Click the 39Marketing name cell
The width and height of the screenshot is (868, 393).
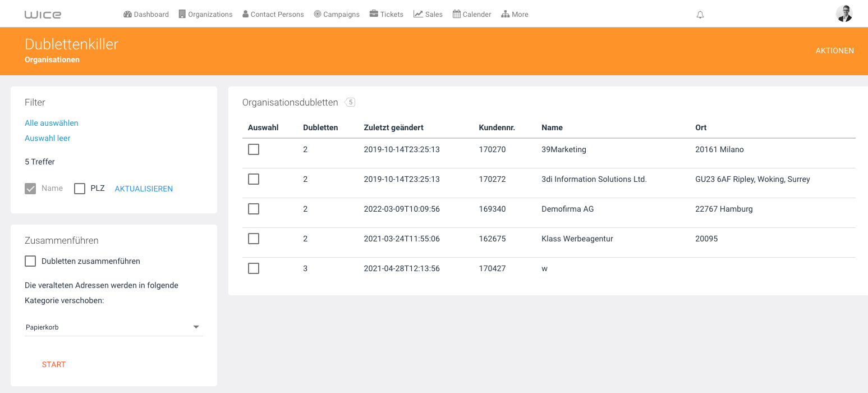[x=564, y=149]
